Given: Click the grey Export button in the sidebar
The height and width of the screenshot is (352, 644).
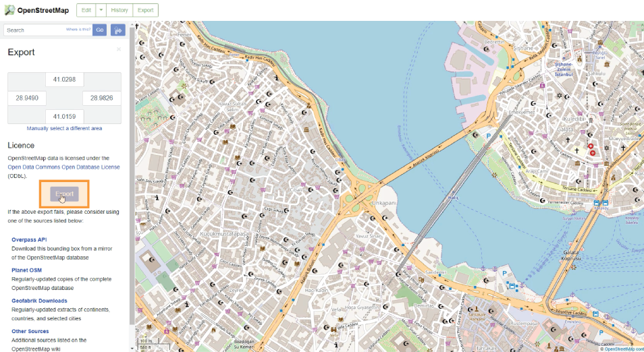Looking at the screenshot, I should (64, 194).
